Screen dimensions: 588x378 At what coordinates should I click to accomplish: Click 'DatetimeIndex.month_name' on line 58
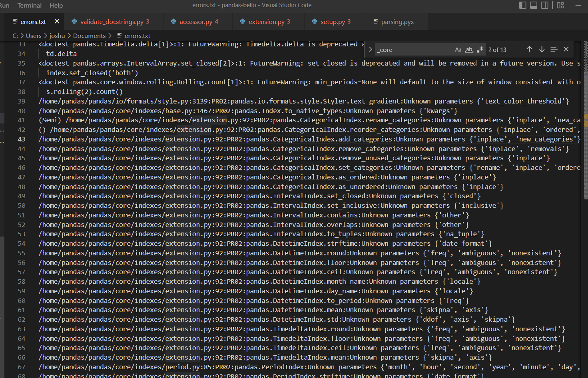coord(319,281)
